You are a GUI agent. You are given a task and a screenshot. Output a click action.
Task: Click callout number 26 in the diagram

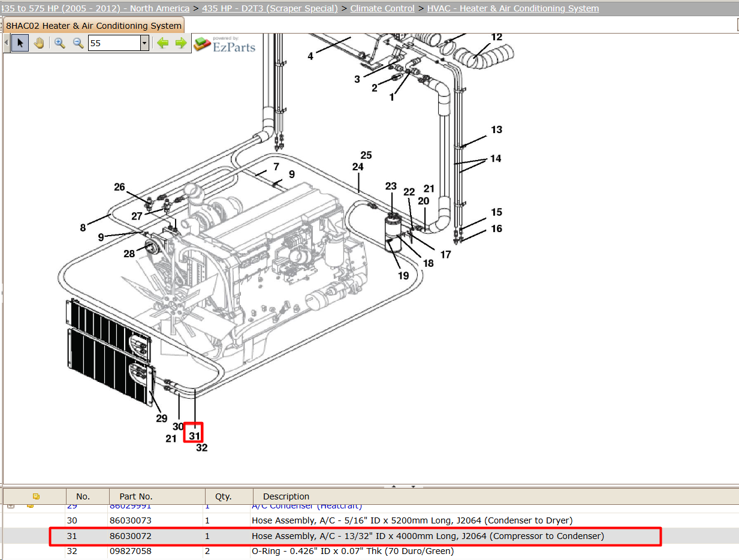pyautogui.click(x=120, y=187)
